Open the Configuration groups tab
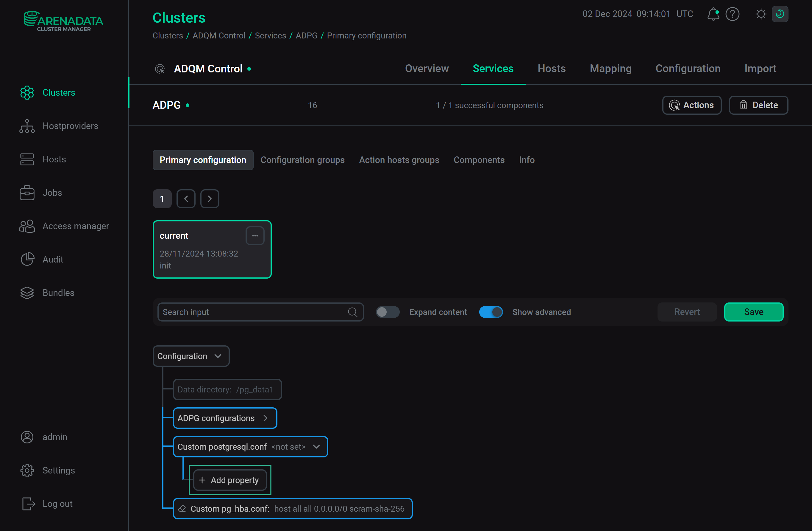The height and width of the screenshot is (531, 812). [303, 160]
